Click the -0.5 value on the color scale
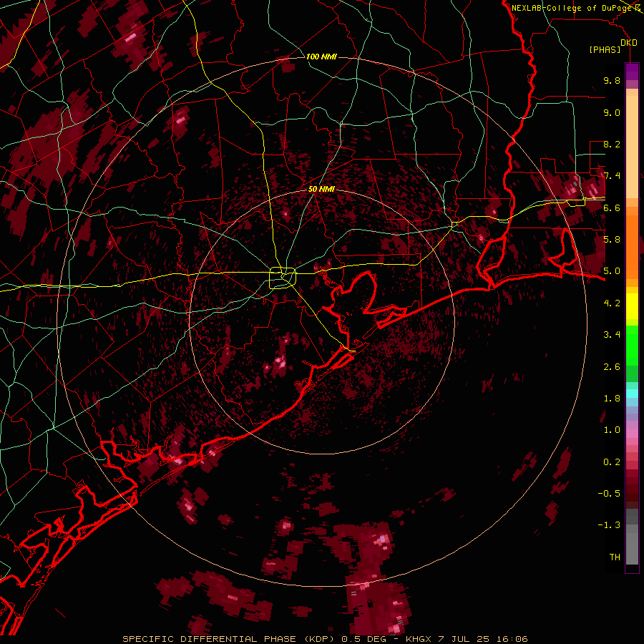644x644 pixels. (x=609, y=494)
